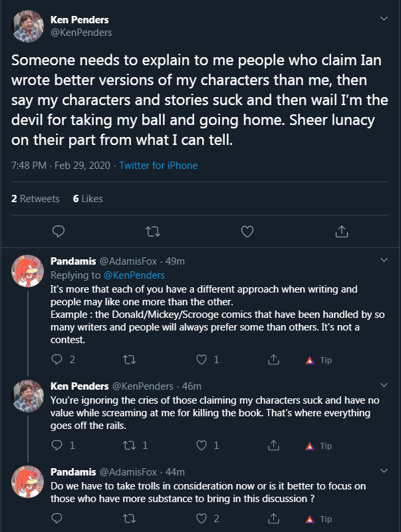Retweet Ken Penders' 46m reply
This screenshot has width=401, height=532.
[x=129, y=445]
